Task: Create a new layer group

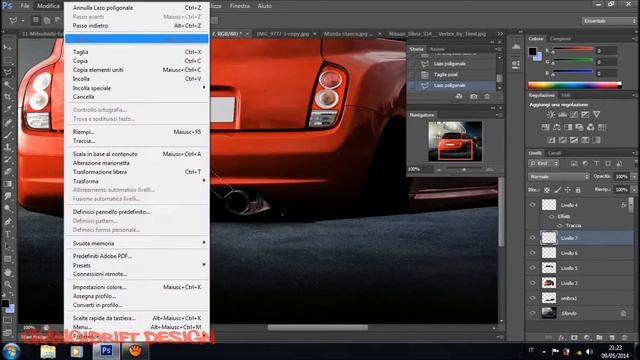Action: pyautogui.click(x=599, y=338)
